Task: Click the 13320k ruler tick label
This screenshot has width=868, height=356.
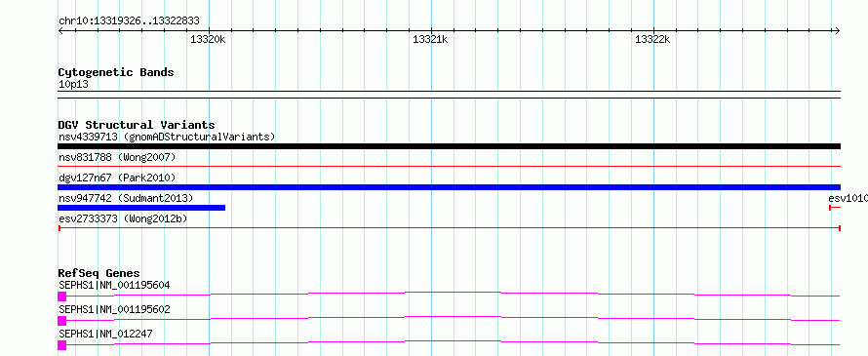Action: coord(208,39)
